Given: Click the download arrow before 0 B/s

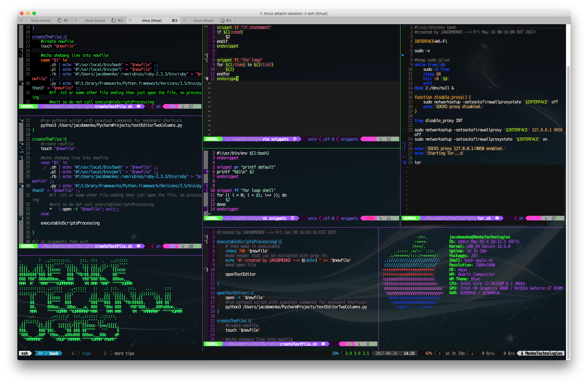Looking at the screenshot, I should tap(472, 354).
